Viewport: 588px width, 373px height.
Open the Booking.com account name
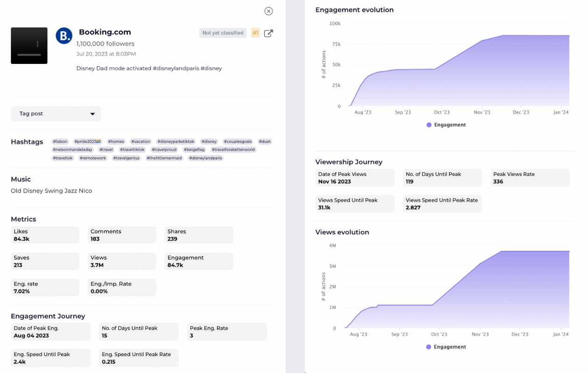coord(105,32)
